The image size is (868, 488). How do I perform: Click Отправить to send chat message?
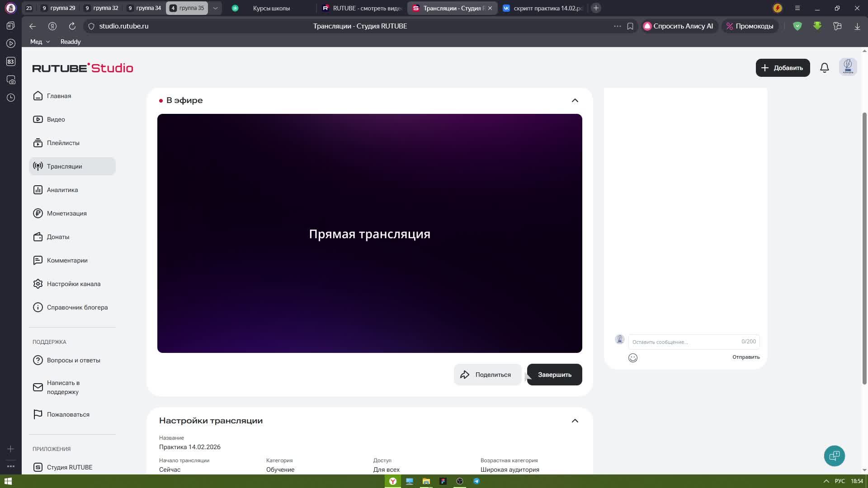[745, 357]
